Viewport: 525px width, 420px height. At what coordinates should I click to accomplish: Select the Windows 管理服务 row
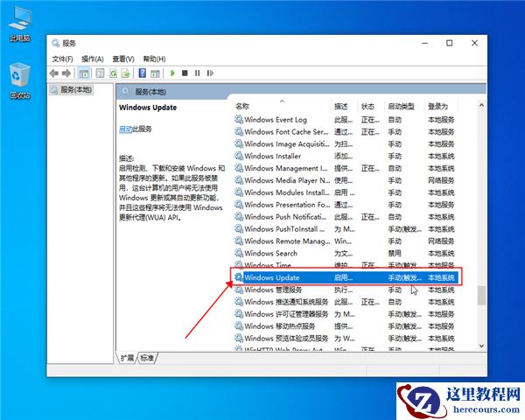(x=345, y=290)
